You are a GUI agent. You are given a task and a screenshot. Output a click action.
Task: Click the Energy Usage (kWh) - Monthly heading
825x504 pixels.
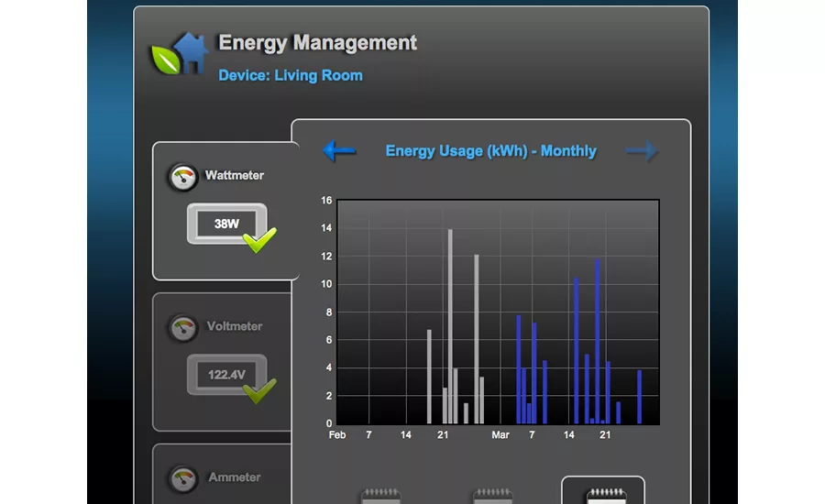point(491,151)
